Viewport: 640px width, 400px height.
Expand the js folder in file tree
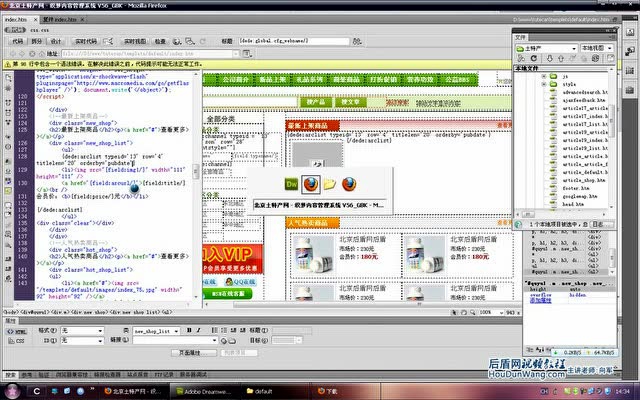[x=543, y=76]
